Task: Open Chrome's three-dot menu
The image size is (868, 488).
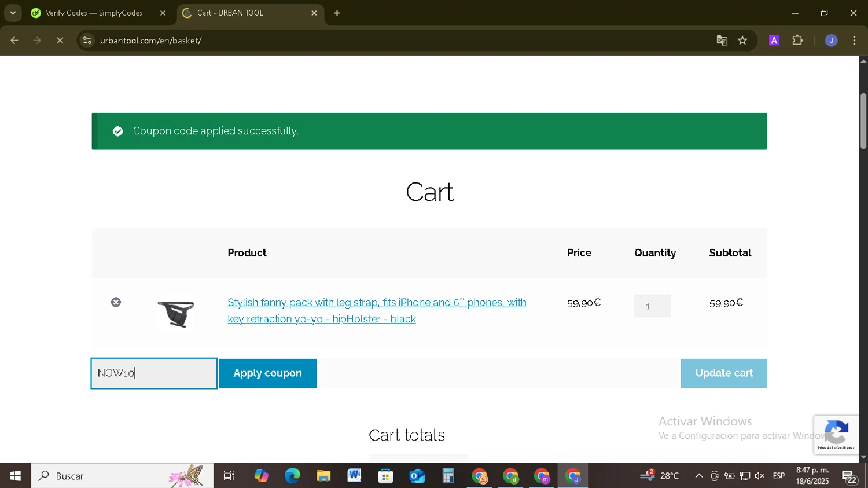Action: pos(854,41)
